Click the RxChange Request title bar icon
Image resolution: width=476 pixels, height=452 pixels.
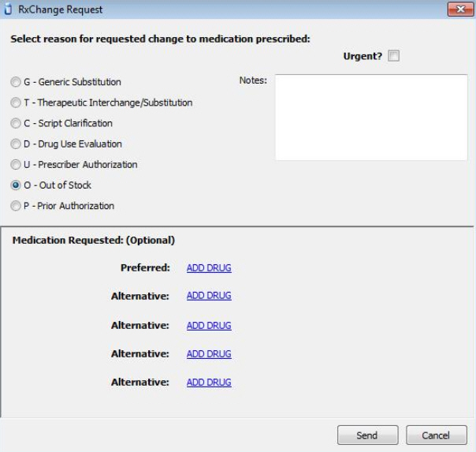point(9,9)
